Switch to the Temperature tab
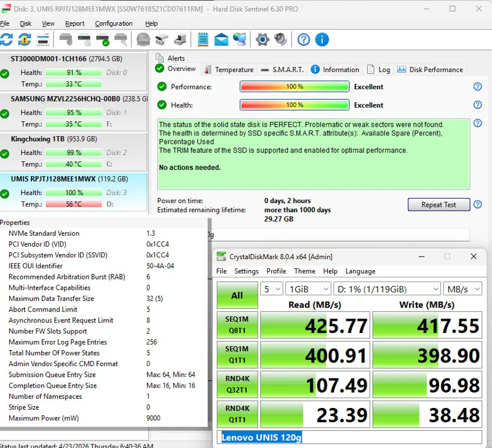 229,70
